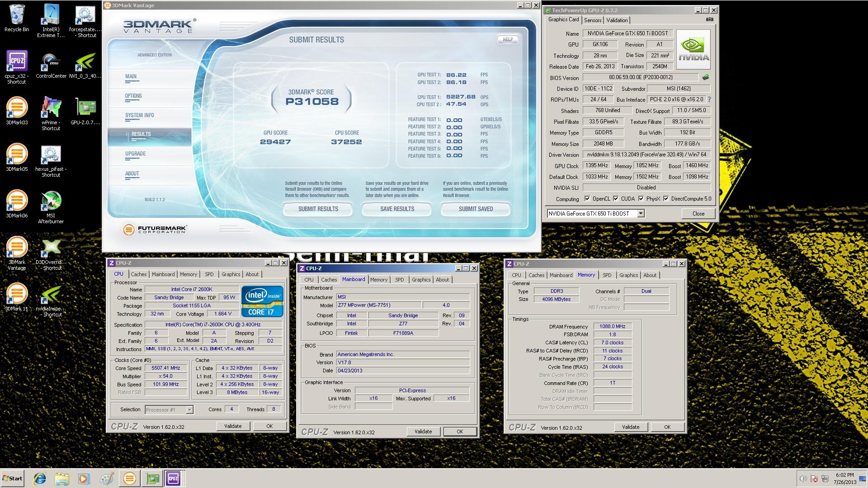Open Intel(R) Extreme Tuning desktop shortcut

point(51,21)
